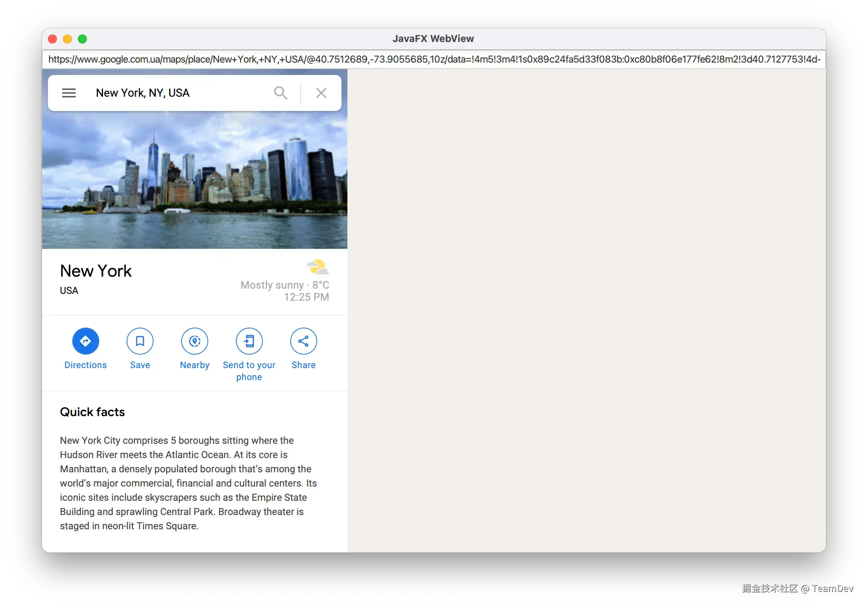Viewport: 868px width, 608px height.
Task: Click the Save bookmark icon
Action: pyautogui.click(x=140, y=341)
